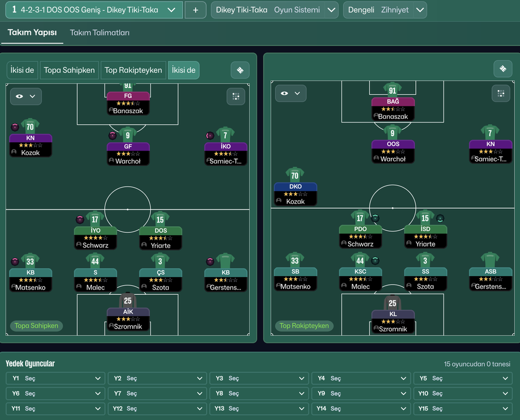Select the Takım Yapısı tab

pyautogui.click(x=32, y=33)
